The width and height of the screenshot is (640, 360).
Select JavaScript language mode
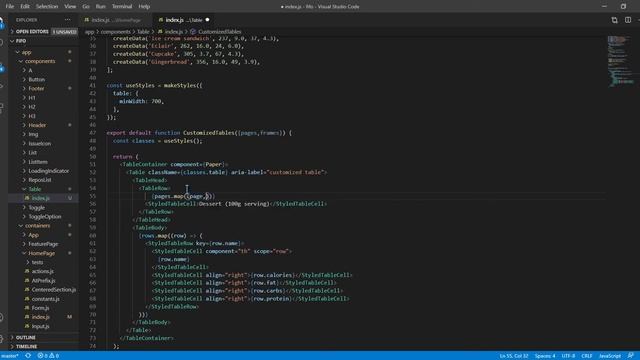(610, 356)
